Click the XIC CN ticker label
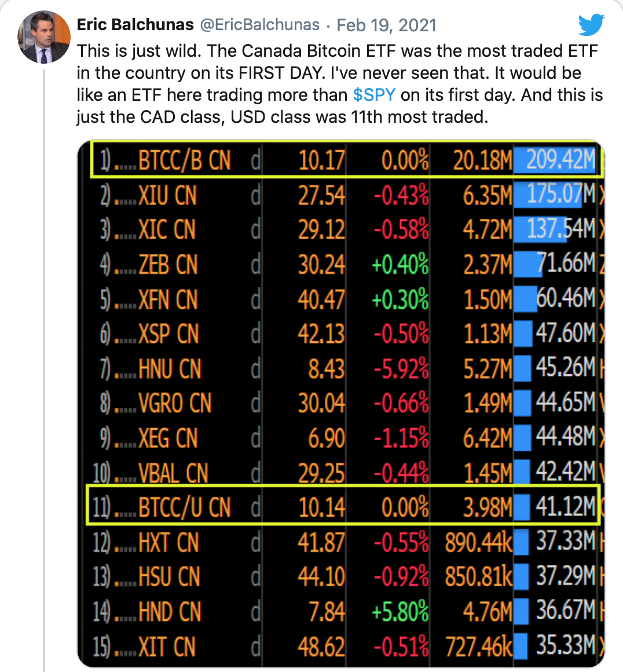 [167, 230]
